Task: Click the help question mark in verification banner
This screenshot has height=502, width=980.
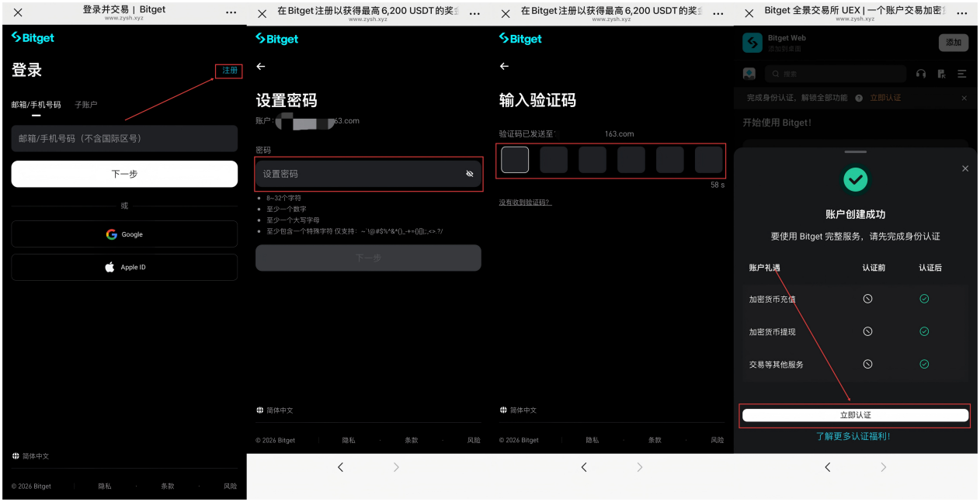Action: tap(859, 98)
